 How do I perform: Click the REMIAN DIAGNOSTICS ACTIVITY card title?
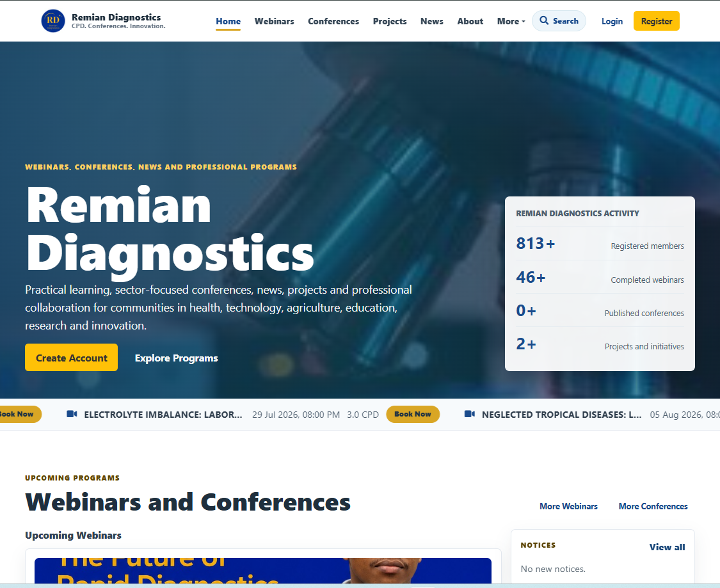point(578,214)
